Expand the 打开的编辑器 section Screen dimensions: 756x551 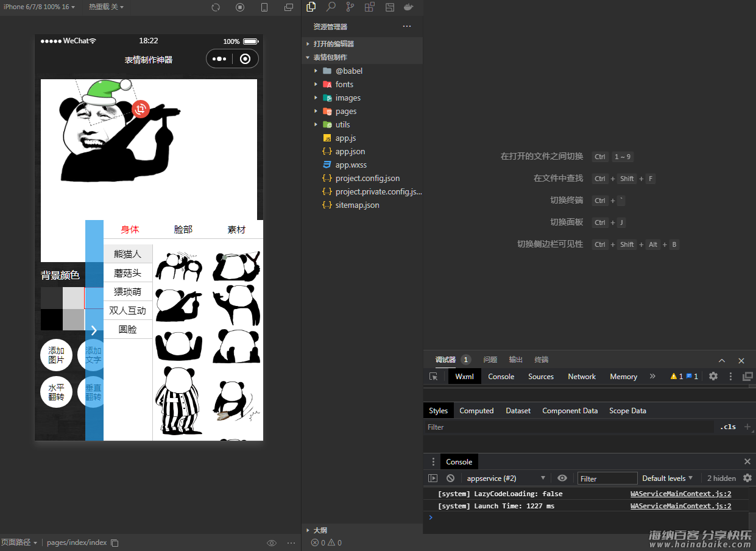tap(362, 44)
